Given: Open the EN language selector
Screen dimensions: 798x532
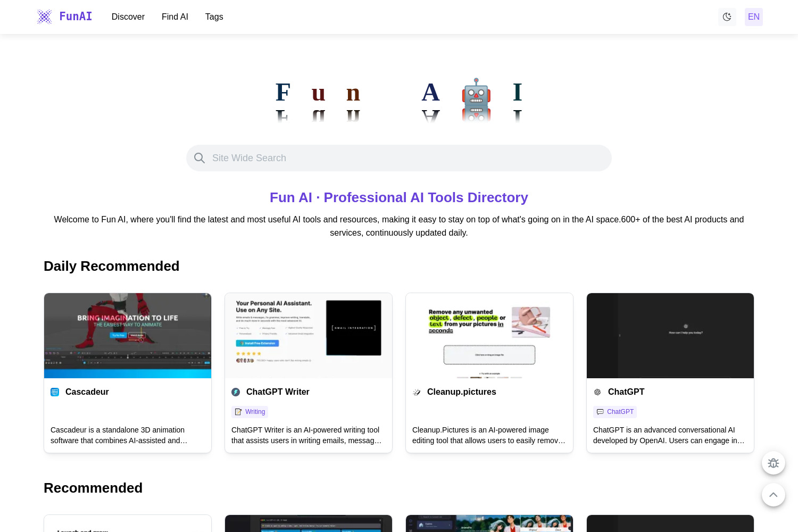Looking at the screenshot, I should (x=754, y=17).
